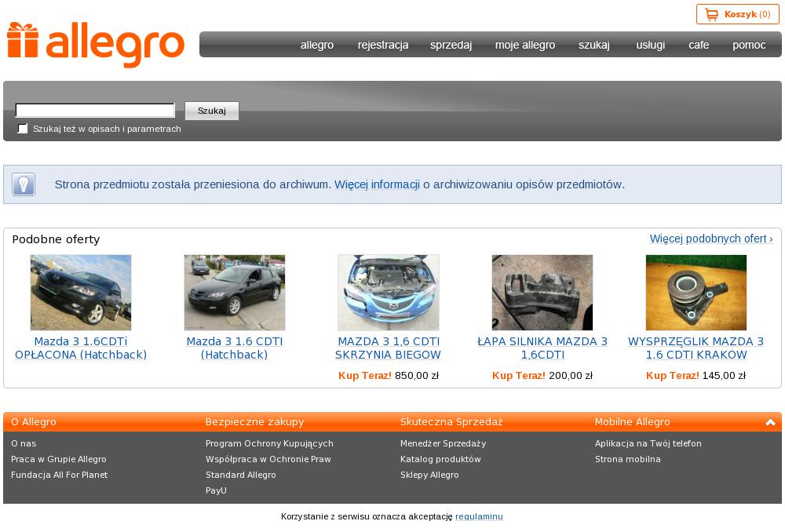785x532 pixels.
Task: Open the WYSPRZĘGLIK part thumbnail
Action: pos(696,292)
